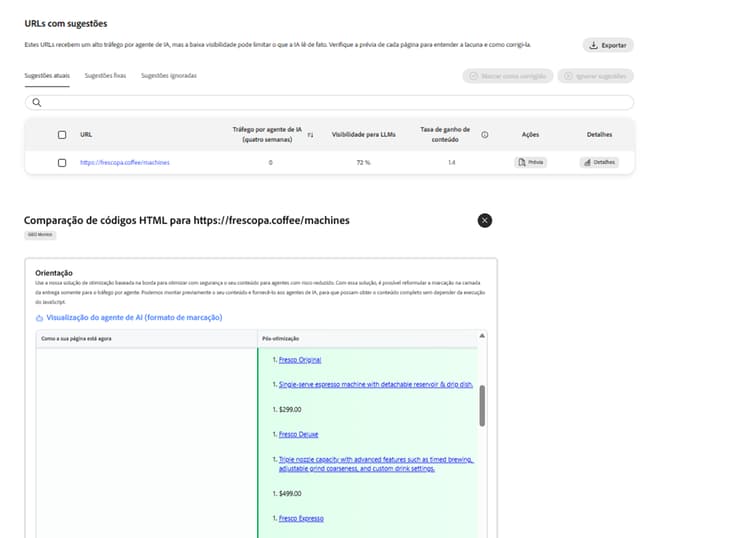750x538 pixels.
Task: Switch to Sugestões atuais tab
Action: (47, 76)
